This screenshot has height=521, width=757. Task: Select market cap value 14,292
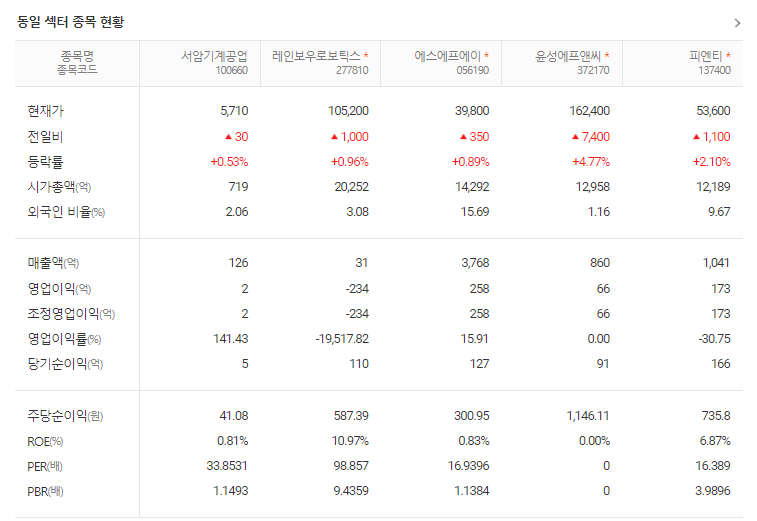[x=472, y=187]
